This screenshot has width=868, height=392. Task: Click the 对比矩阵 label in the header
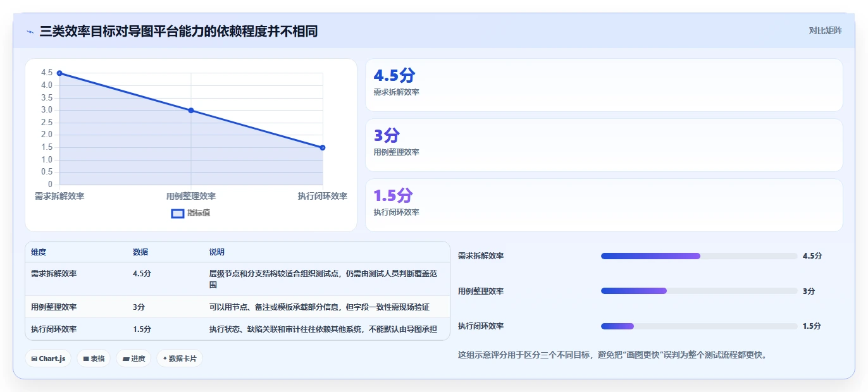pos(826,30)
